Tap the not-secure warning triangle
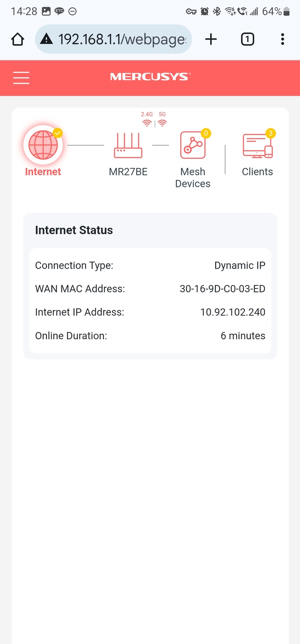Image resolution: width=300 pixels, height=644 pixels. [x=47, y=39]
